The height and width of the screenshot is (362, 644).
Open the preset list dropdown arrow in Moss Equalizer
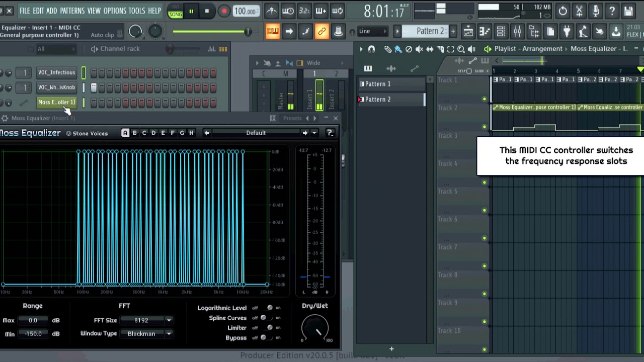click(x=314, y=133)
